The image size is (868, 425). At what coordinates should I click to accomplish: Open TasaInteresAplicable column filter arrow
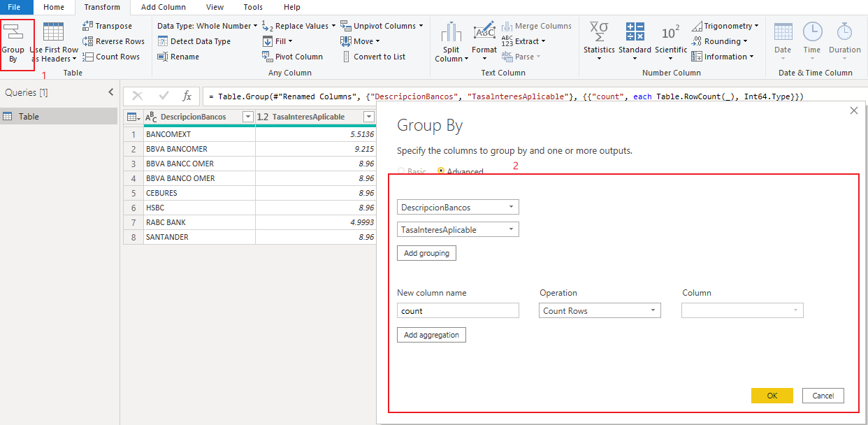tap(370, 117)
